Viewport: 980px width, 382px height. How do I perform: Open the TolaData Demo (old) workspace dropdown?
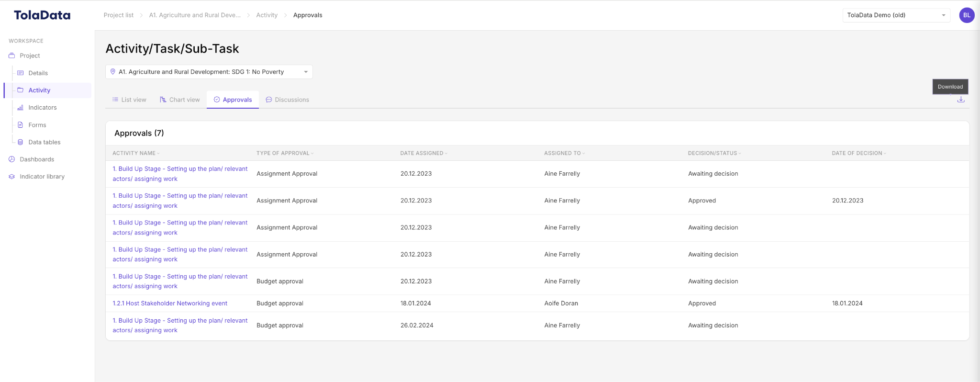896,15
